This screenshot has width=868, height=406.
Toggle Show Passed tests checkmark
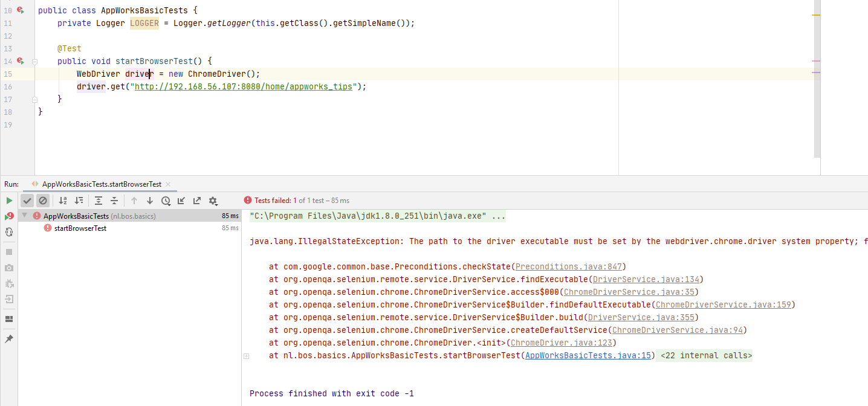click(x=27, y=201)
